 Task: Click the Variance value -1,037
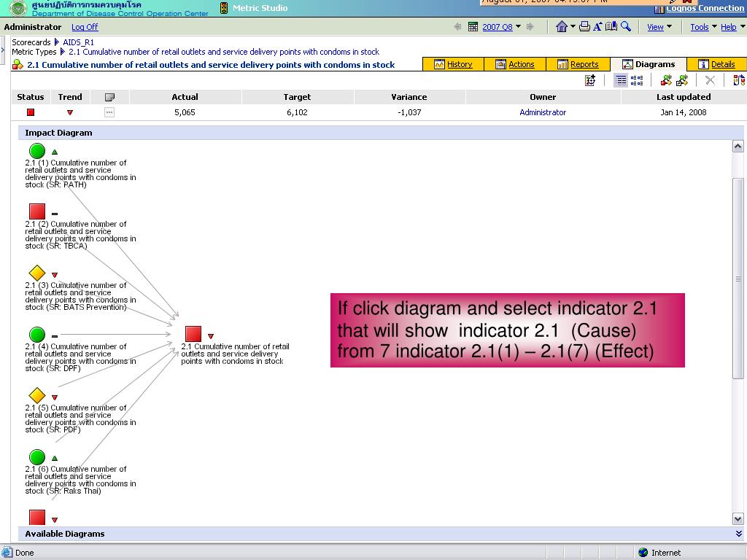click(409, 112)
